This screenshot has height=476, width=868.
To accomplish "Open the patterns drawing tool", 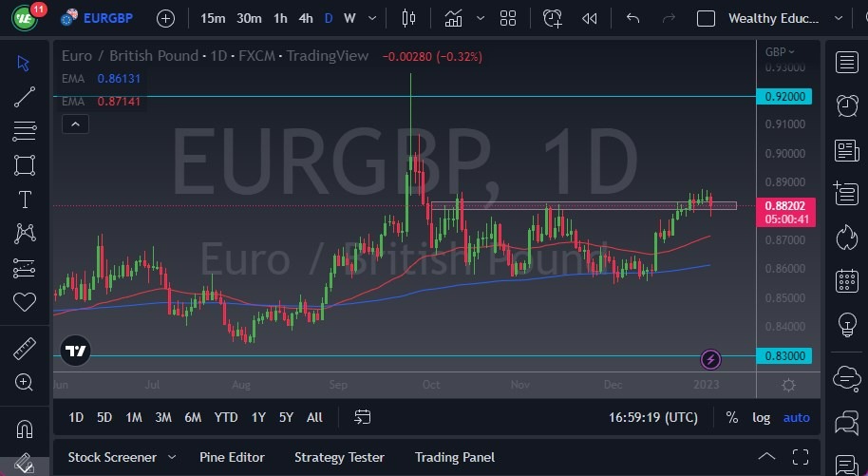I will tap(25, 234).
